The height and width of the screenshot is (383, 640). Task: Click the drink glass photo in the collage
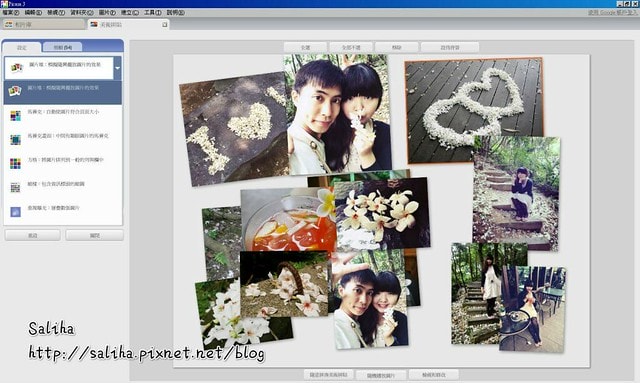pos(288,220)
